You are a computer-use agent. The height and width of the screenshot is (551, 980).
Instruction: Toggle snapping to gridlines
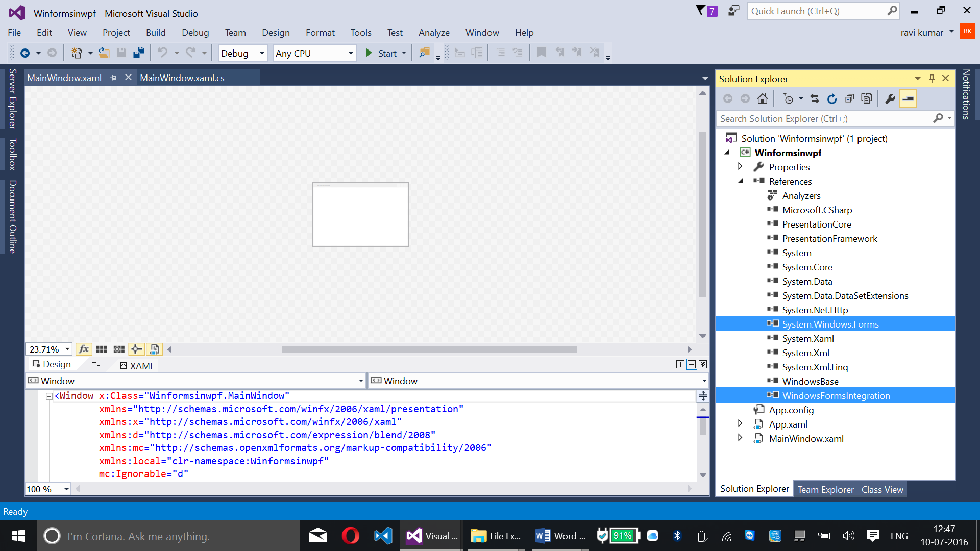[x=119, y=349]
